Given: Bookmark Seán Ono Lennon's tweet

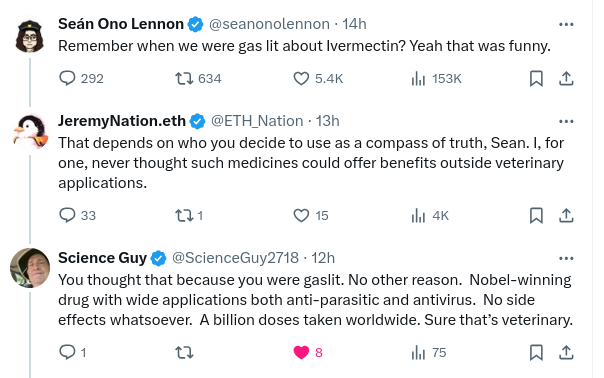Looking at the screenshot, I should tap(536, 79).
